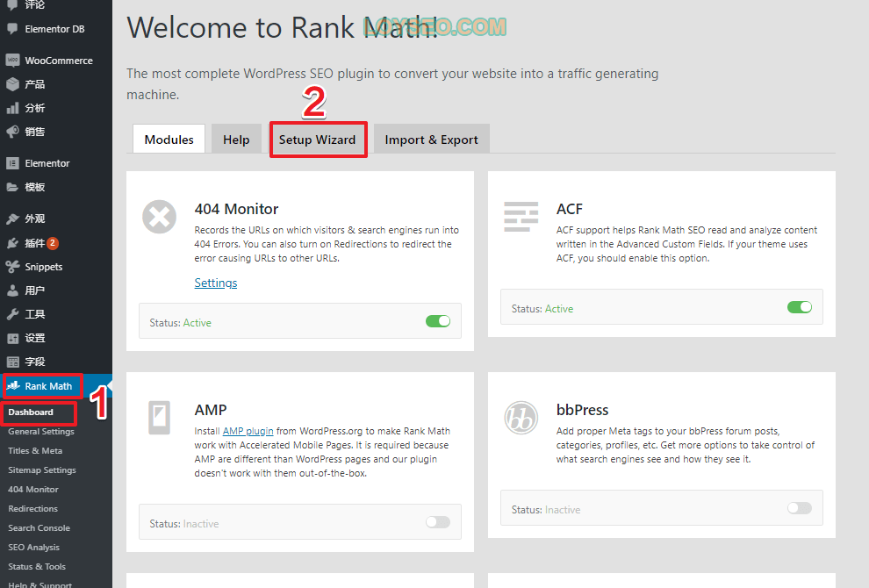Select the Help tab

tap(236, 140)
